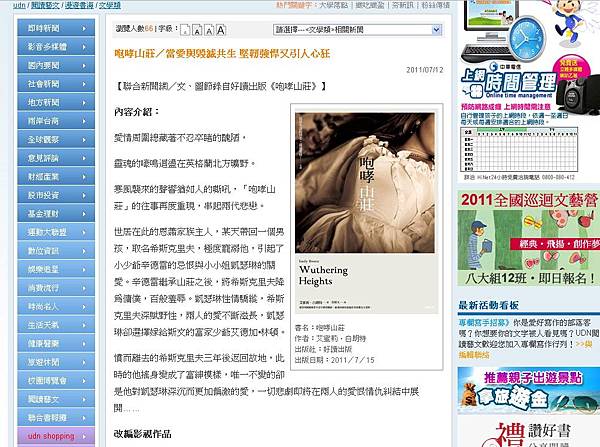Click the 內容介紹 heading
This screenshot has width=600, height=447.
click(x=137, y=112)
